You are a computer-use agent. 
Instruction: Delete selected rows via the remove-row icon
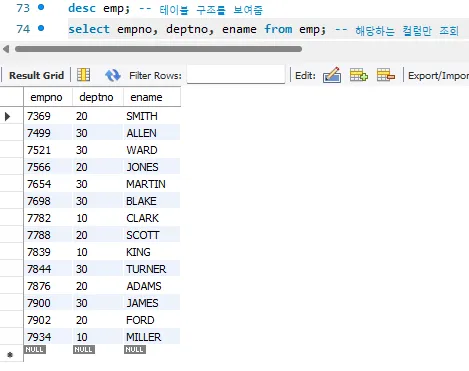(x=386, y=75)
